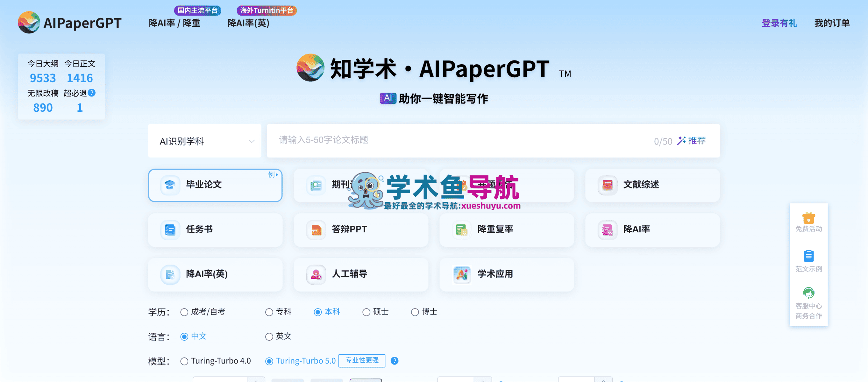Click 今日大纲 count 9533
Viewport: 868px width, 382px height.
point(43,78)
